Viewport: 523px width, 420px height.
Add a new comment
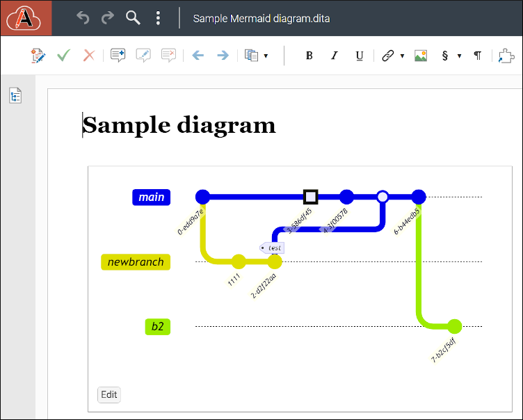[118, 56]
